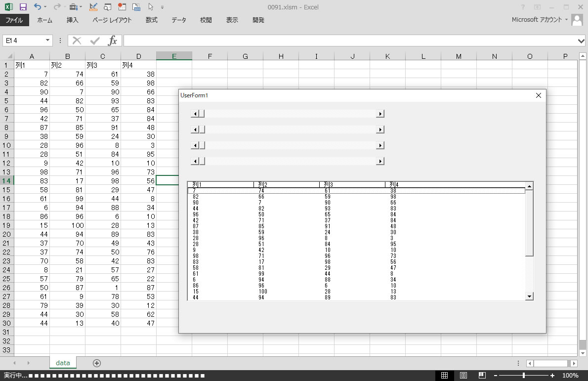Open the Name Box dropdown showing E14
This screenshot has height=381, width=588.
48,41
